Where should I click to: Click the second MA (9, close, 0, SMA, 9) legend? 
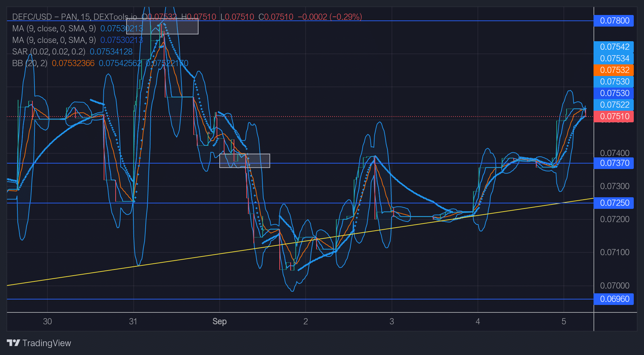point(54,40)
